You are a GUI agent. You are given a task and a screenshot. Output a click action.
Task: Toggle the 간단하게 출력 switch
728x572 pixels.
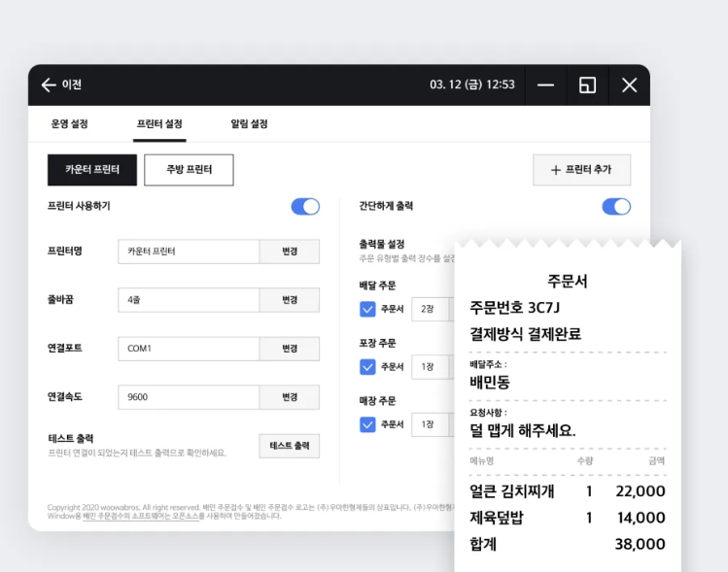click(616, 207)
